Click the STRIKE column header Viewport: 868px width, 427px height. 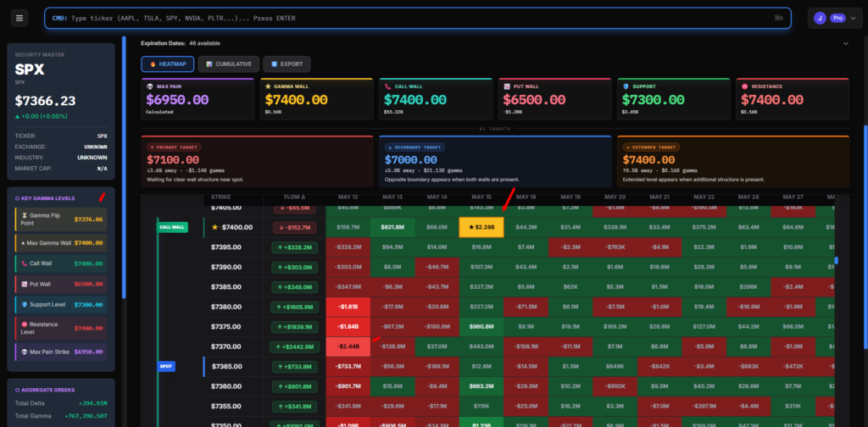(221, 197)
